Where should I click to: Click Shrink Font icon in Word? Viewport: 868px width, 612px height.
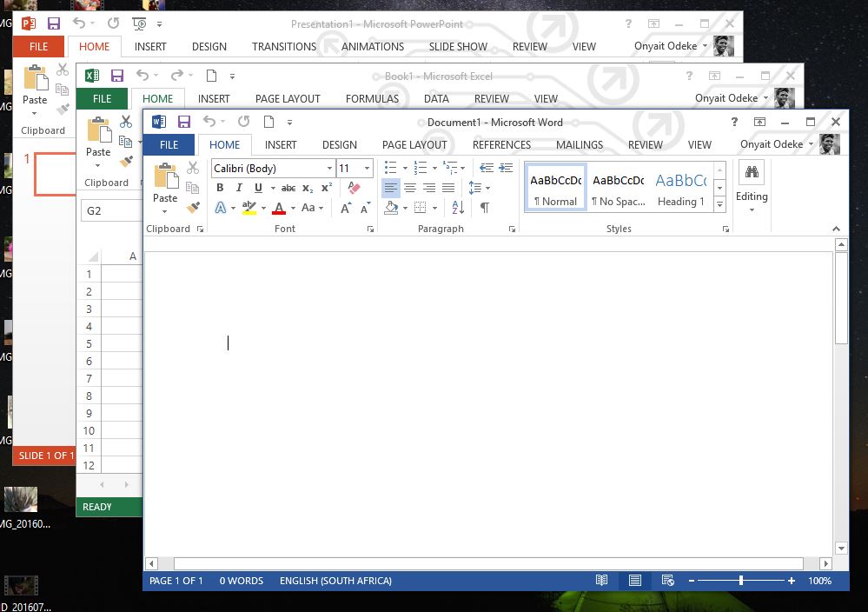pos(365,209)
